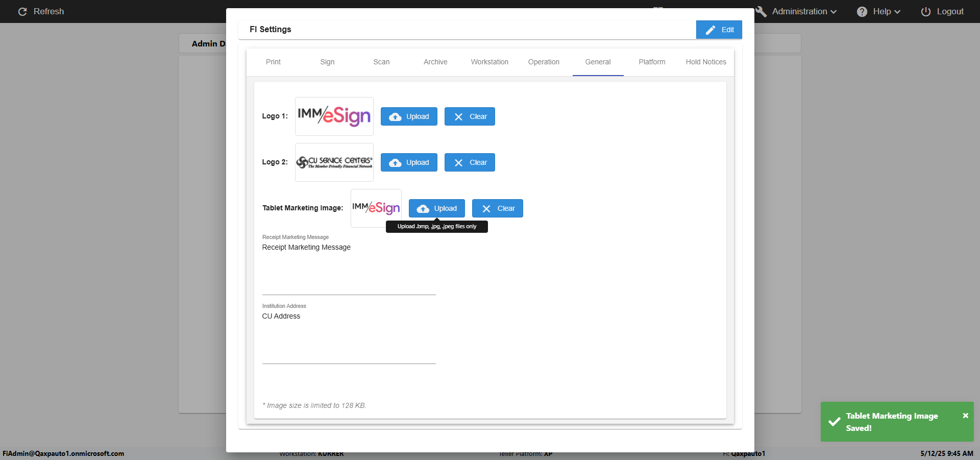Select the Workstation tab

pyautogui.click(x=489, y=62)
